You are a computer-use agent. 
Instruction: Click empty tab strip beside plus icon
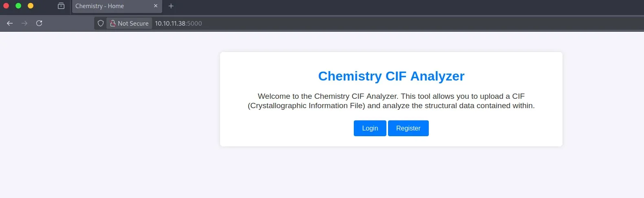[408, 6]
